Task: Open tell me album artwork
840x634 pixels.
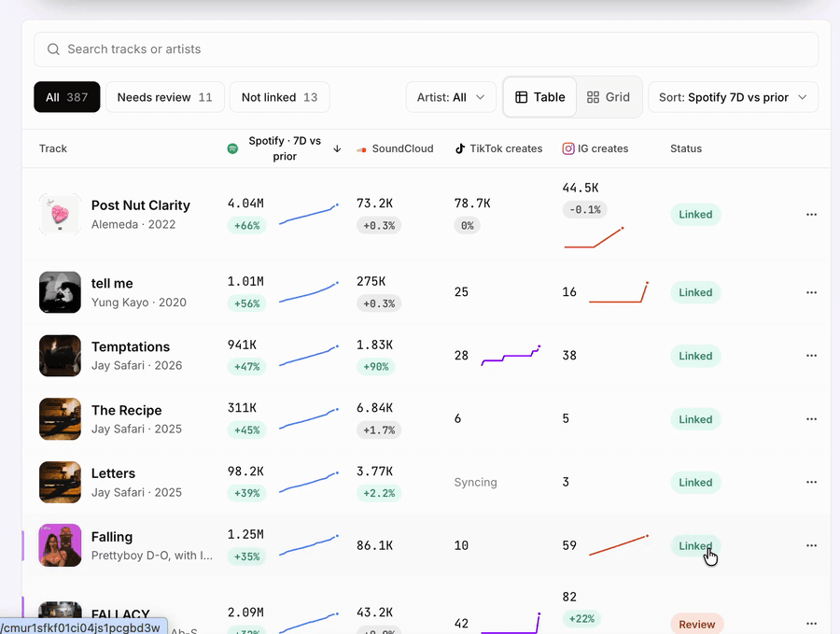Action: (60, 292)
